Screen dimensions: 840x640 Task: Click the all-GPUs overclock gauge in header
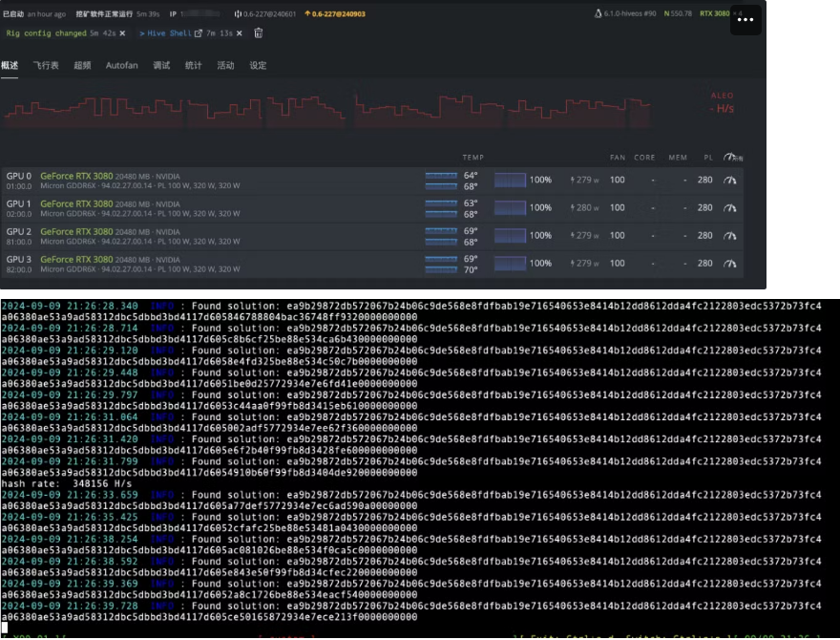732,157
